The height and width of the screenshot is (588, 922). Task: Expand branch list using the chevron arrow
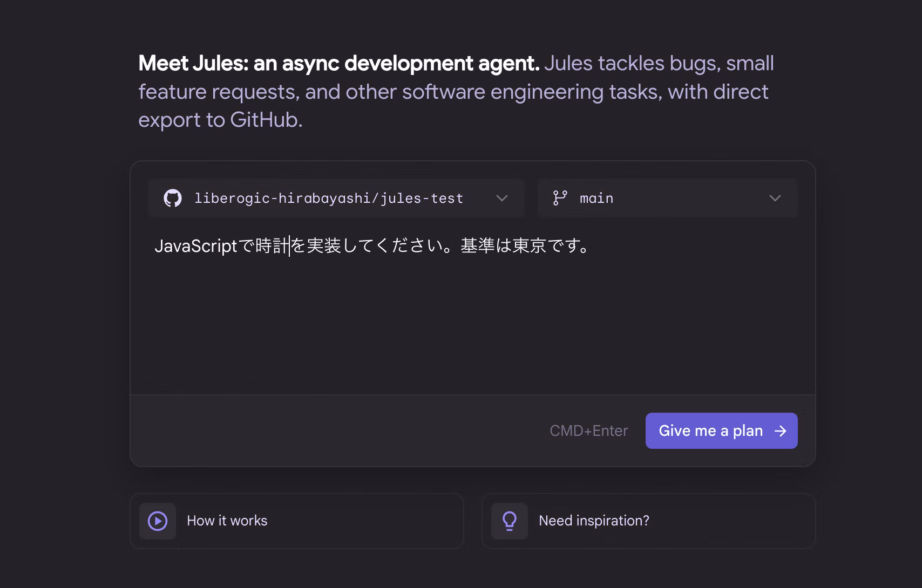pyautogui.click(x=775, y=198)
